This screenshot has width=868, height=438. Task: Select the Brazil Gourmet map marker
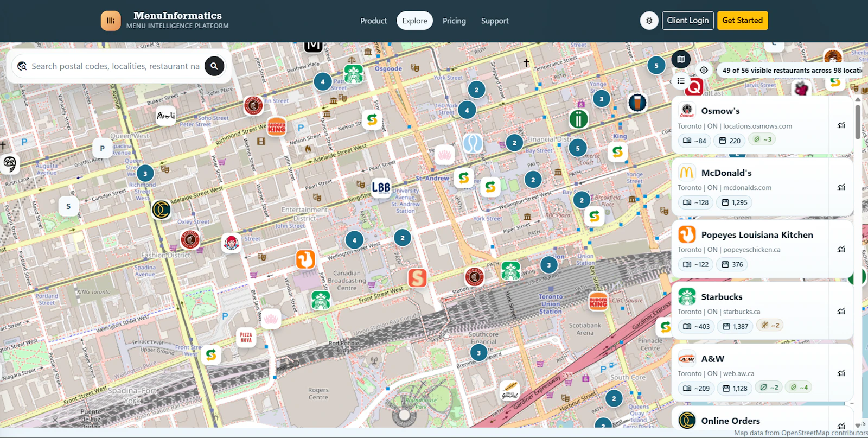pos(509,391)
